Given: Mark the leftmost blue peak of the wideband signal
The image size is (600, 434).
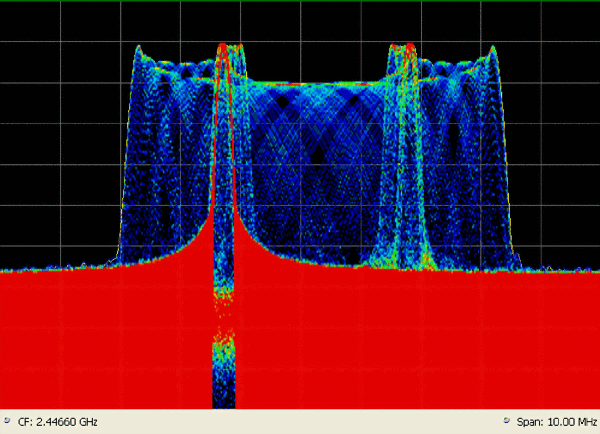Looking at the screenshot, I should (141, 49).
